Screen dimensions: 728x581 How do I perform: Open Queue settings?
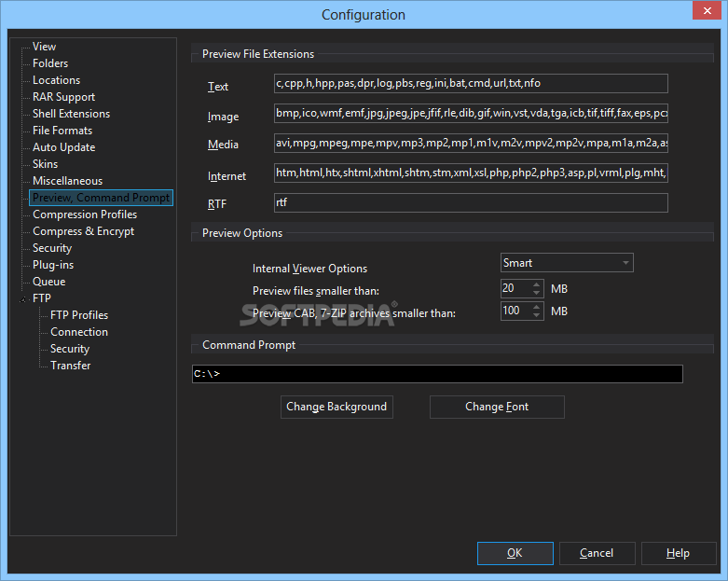[48, 282]
